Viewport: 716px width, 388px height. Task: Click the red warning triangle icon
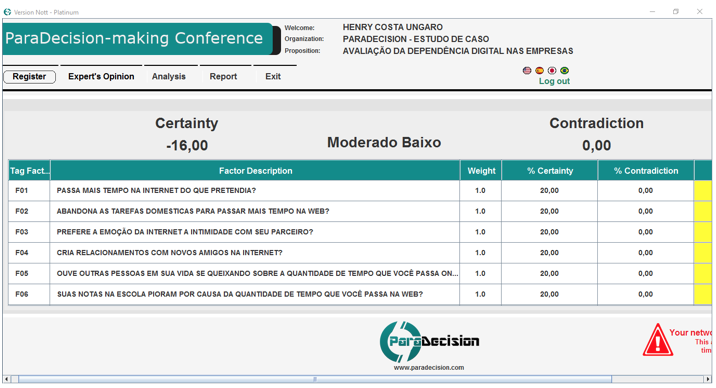click(x=658, y=340)
